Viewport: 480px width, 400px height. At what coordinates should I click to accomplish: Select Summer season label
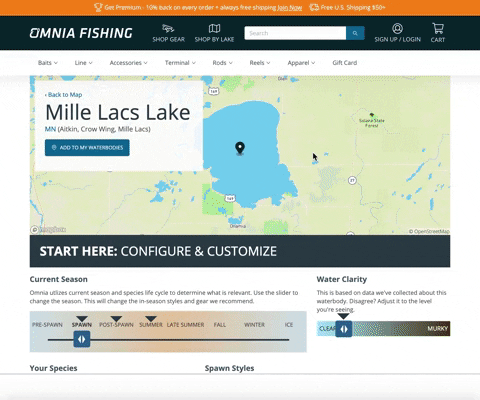(151, 325)
